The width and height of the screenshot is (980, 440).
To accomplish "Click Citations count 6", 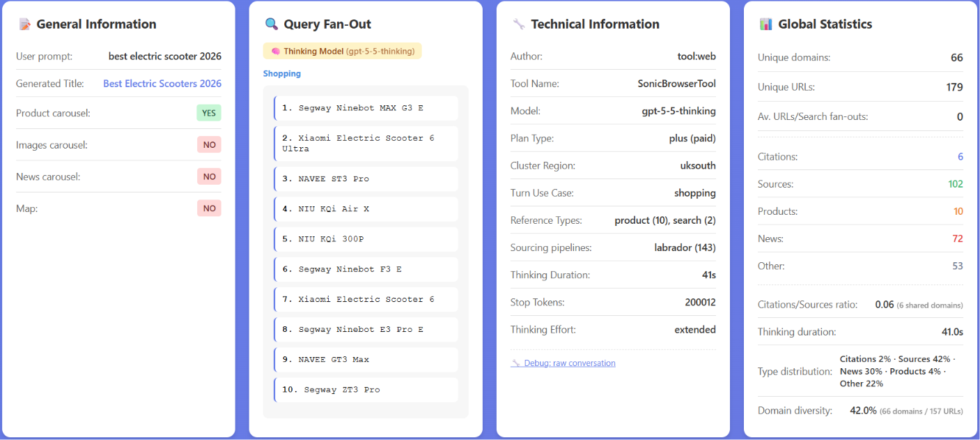I will coord(960,157).
